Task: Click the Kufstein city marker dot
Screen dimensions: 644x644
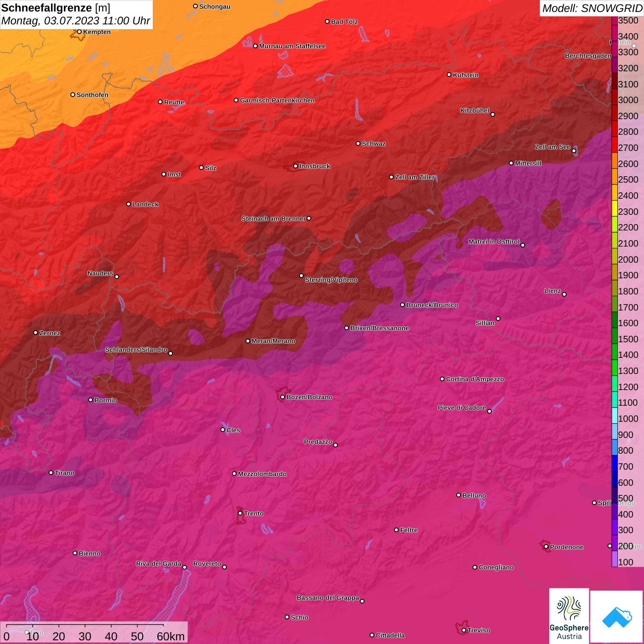Action: point(449,75)
